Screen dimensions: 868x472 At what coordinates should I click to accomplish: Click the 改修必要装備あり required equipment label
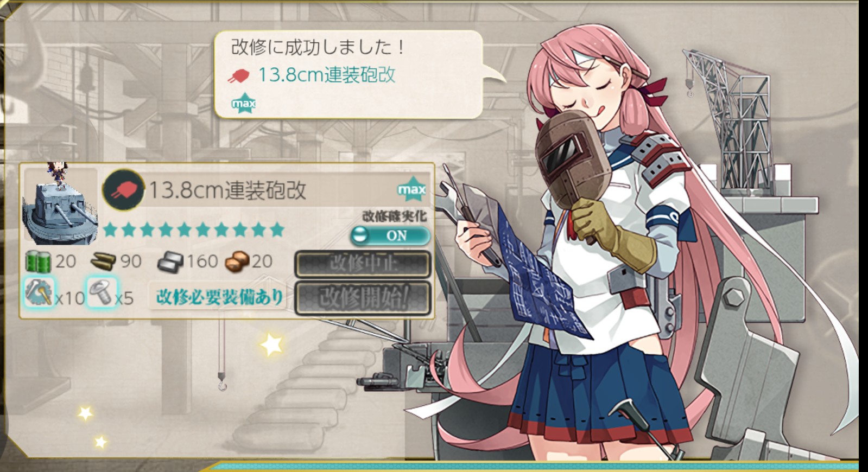click(220, 297)
